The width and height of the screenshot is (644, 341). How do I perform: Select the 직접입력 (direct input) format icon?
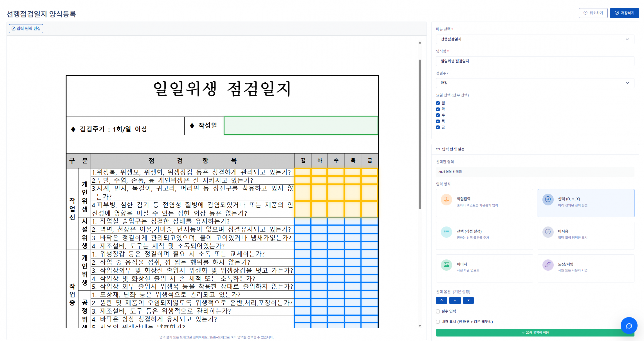(x=446, y=199)
